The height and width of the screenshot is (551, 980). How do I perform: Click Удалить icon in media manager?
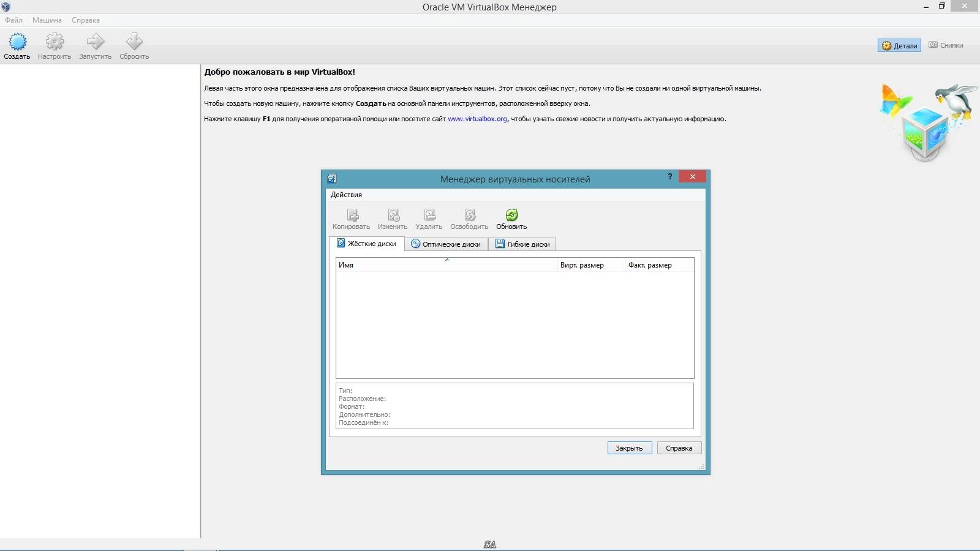coord(429,215)
